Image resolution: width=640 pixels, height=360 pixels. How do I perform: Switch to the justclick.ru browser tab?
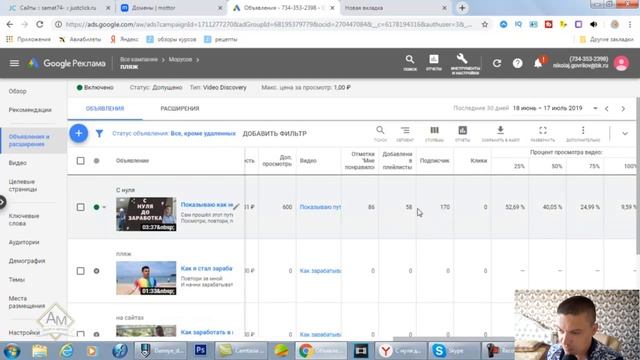click(58, 8)
